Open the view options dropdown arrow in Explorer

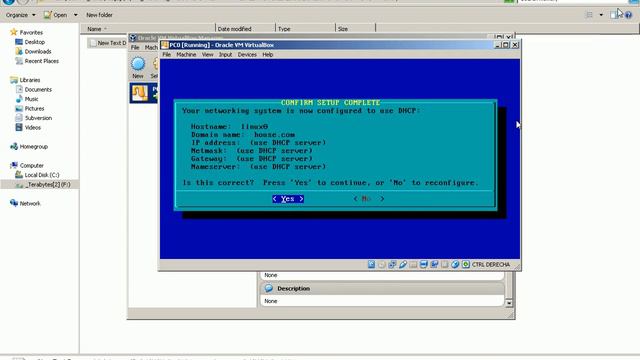coord(601,15)
